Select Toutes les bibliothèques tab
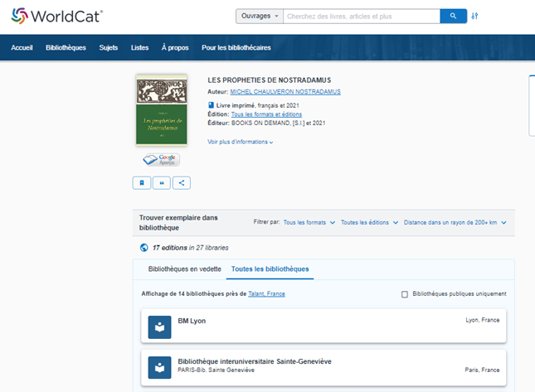This screenshot has width=535, height=392. (270, 269)
